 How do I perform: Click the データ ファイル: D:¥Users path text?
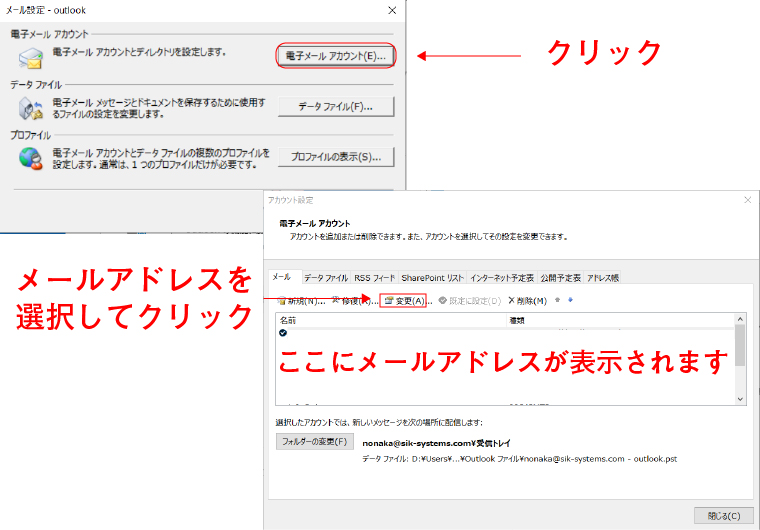point(520,459)
